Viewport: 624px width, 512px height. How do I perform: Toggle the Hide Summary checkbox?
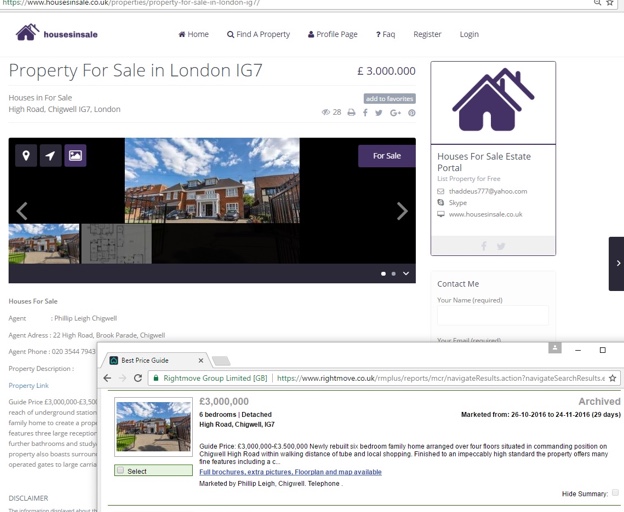615,493
